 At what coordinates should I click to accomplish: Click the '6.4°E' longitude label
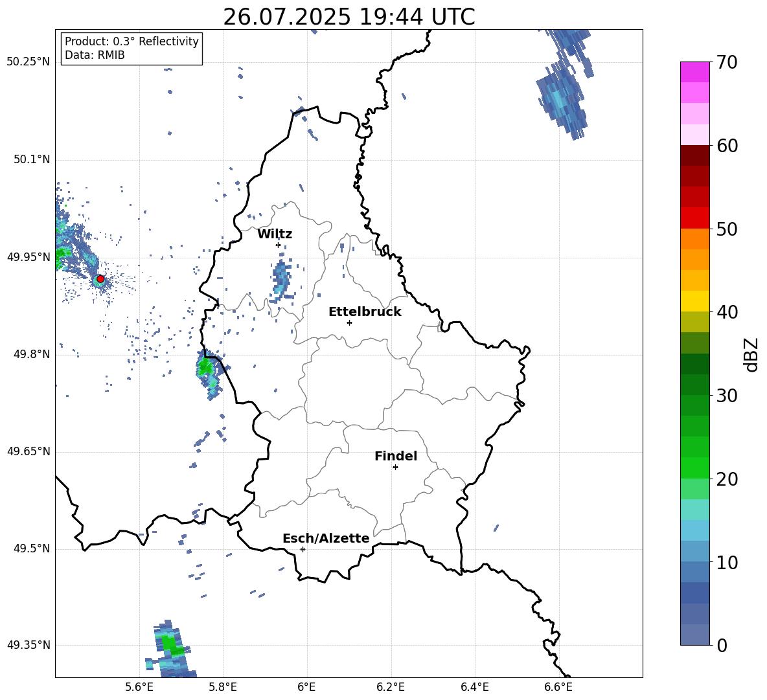[x=474, y=687]
